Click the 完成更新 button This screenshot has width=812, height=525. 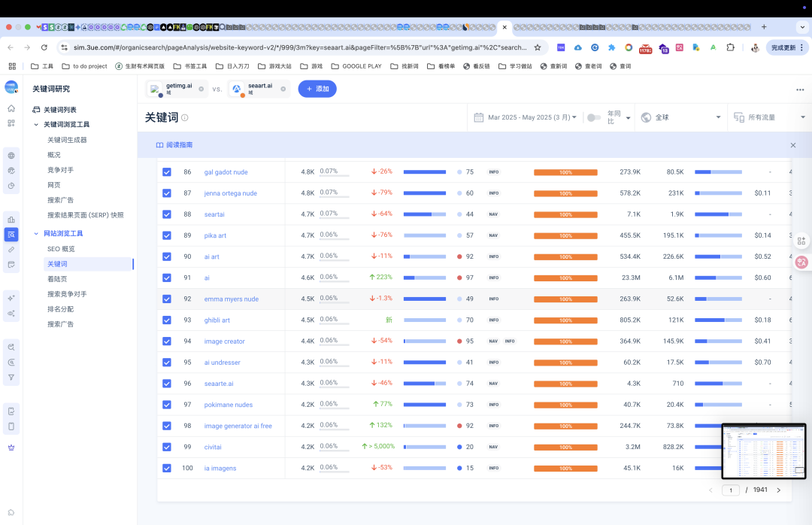pos(786,47)
